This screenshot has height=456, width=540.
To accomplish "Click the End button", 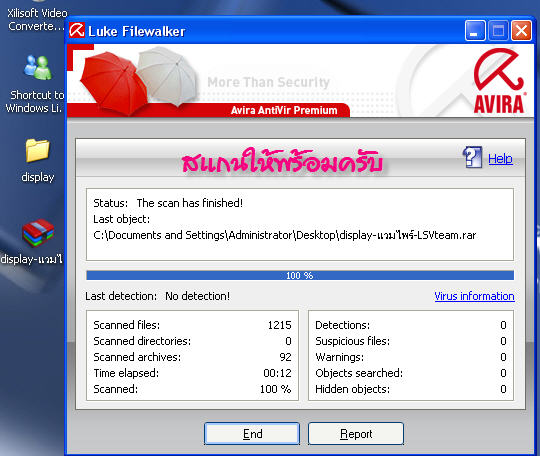I will [x=252, y=434].
